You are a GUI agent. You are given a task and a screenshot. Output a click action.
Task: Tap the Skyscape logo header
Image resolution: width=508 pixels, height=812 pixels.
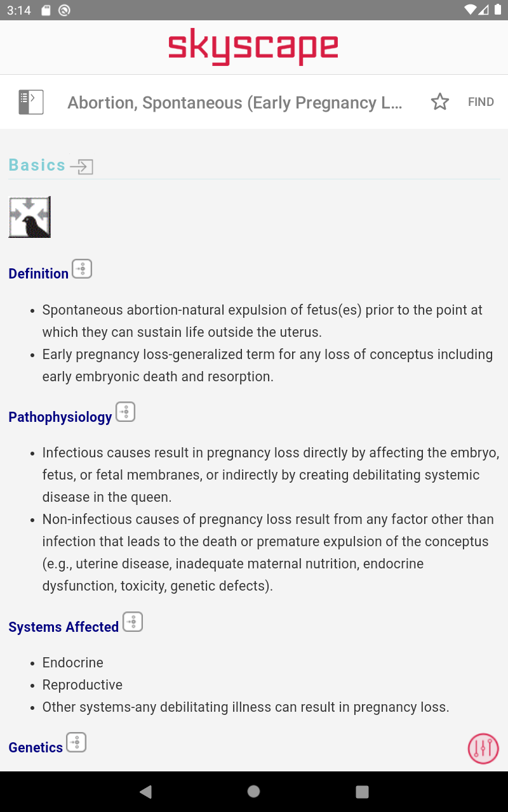tap(253, 47)
